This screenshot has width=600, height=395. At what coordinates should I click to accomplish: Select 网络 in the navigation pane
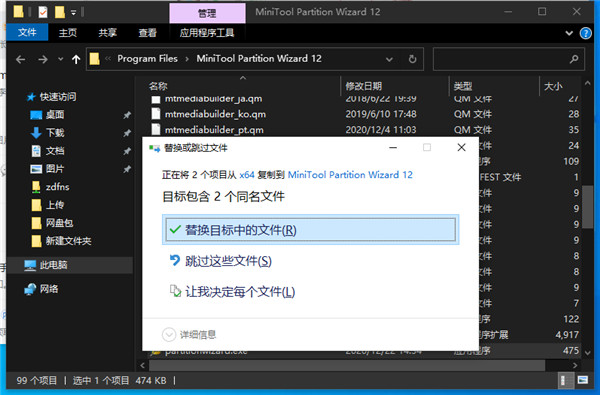tap(49, 289)
